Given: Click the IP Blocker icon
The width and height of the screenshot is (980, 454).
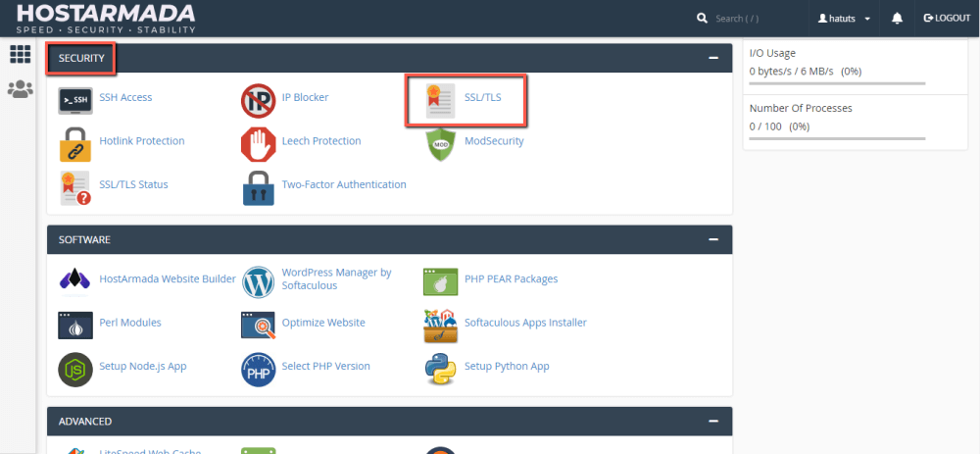Looking at the screenshot, I should click(x=258, y=101).
